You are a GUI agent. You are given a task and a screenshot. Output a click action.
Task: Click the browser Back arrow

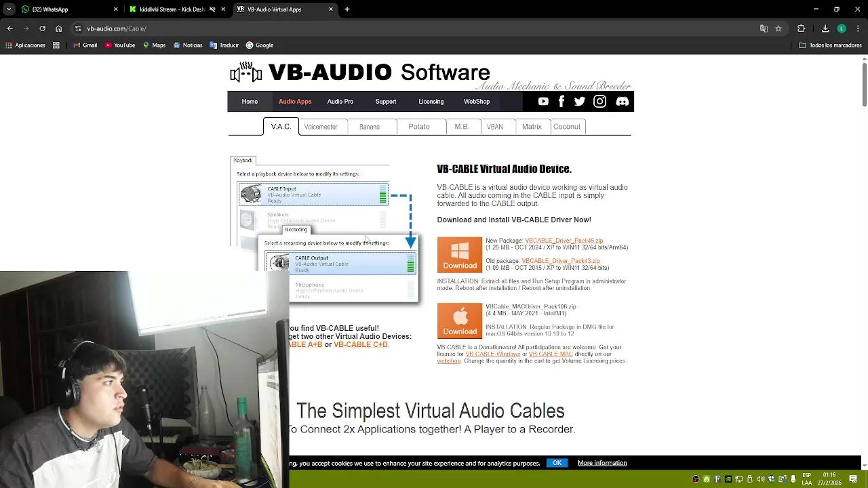pyautogui.click(x=9, y=28)
